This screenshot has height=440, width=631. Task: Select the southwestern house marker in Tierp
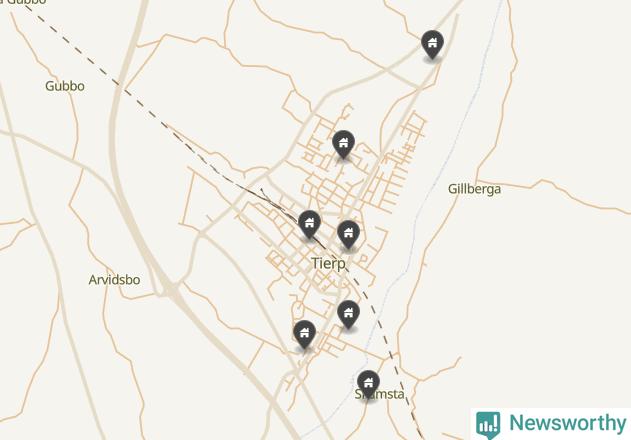point(304,335)
